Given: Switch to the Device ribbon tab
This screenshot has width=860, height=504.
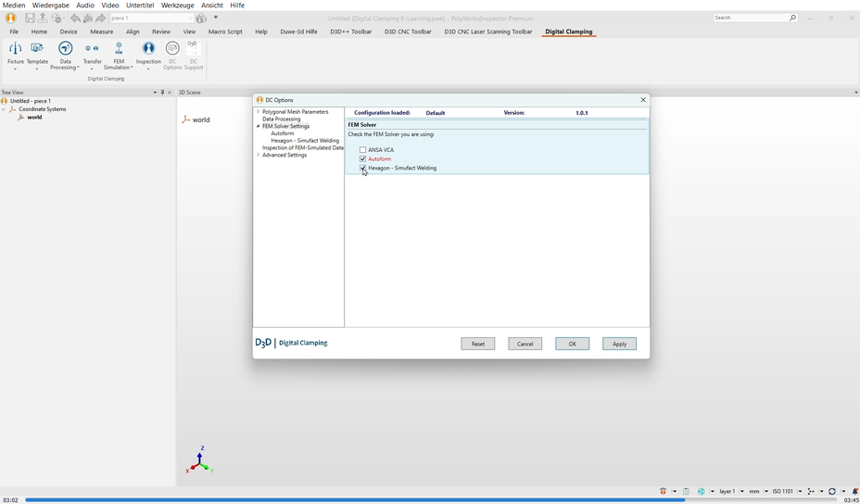Looking at the screenshot, I should (x=69, y=31).
